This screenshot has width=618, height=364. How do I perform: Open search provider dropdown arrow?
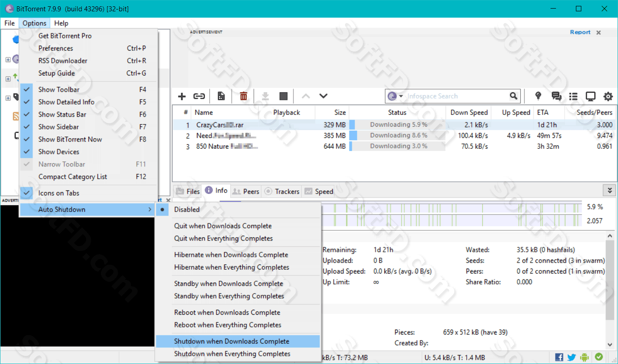click(x=401, y=96)
